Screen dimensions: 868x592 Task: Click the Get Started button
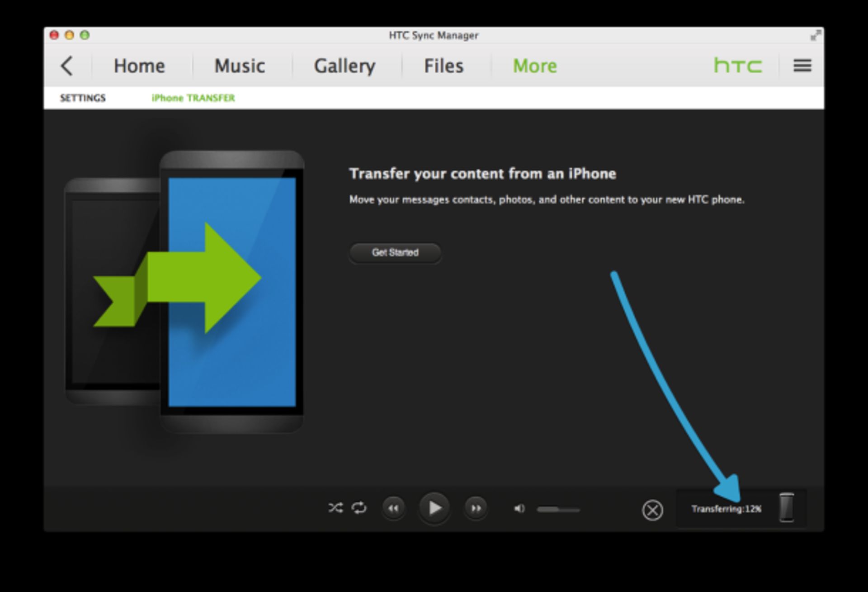click(x=395, y=253)
